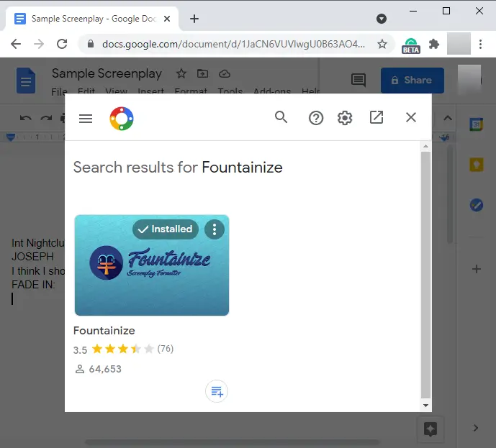Click the plus icon to get add-ons
The height and width of the screenshot is (448, 496).
[477, 269]
